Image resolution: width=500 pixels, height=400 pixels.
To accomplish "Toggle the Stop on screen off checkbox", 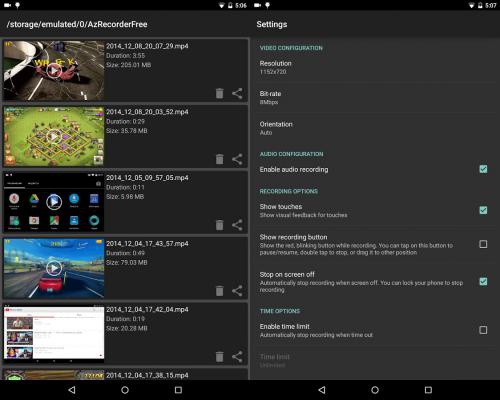I will (x=483, y=282).
